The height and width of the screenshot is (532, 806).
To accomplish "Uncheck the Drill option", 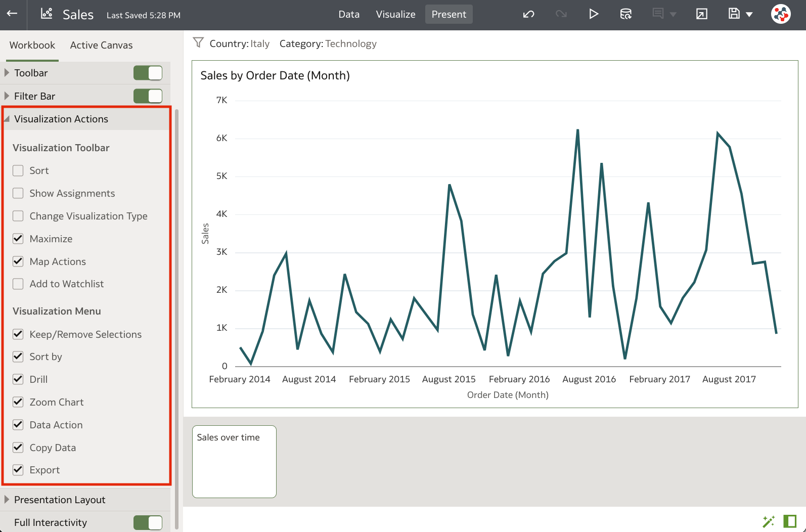I will point(18,379).
